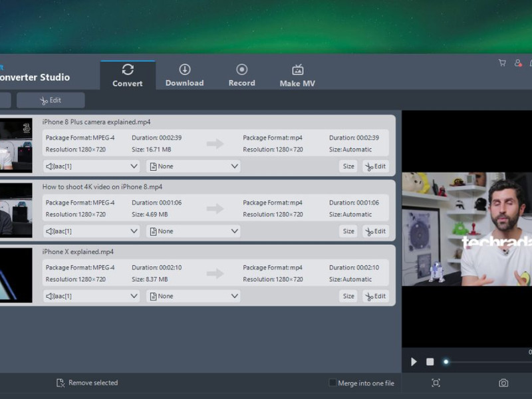Image resolution: width=532 pixels, height=399 pixels.
Task: Click Edit button for iPhone X explained
Action: pos(376,296)
